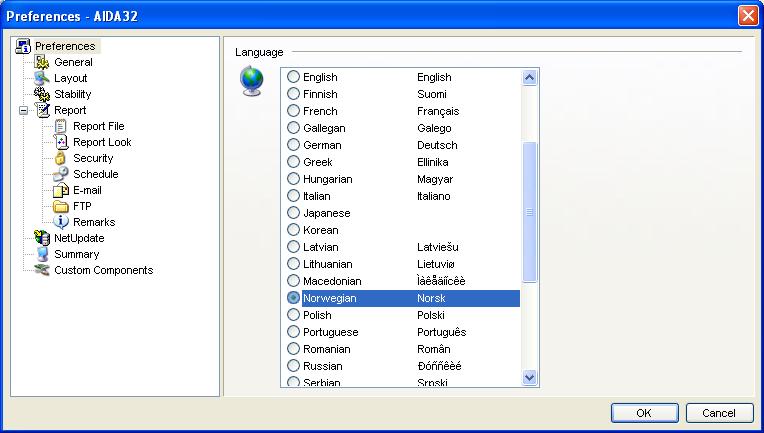Click the native name 'Português'
764x433 pixels.
point(441,332)
